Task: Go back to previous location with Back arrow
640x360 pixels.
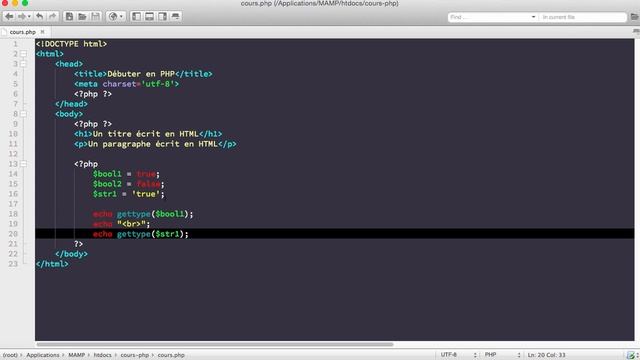Action: tap(9, 16)
